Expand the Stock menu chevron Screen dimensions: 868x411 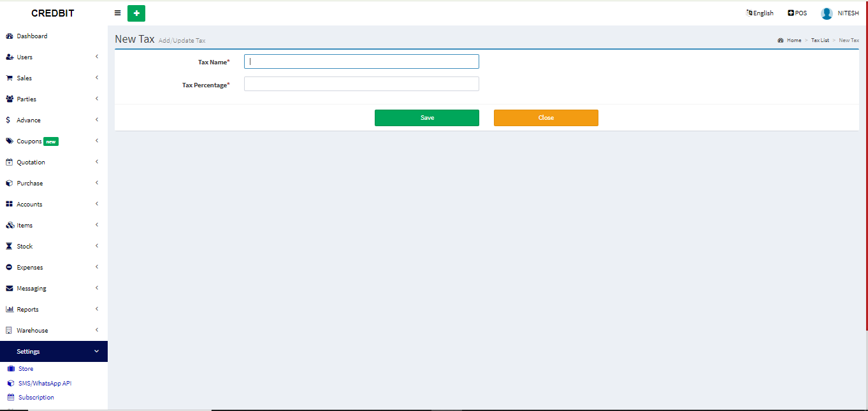97,246
